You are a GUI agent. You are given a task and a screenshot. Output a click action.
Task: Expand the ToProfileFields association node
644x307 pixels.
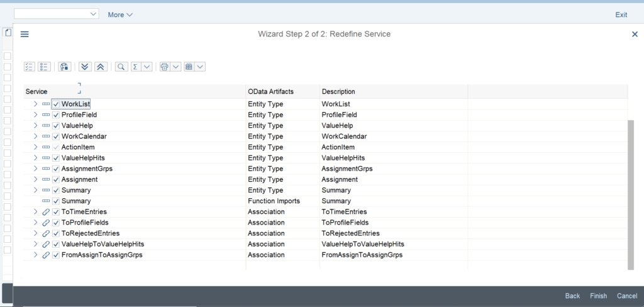tap(35, 222)
